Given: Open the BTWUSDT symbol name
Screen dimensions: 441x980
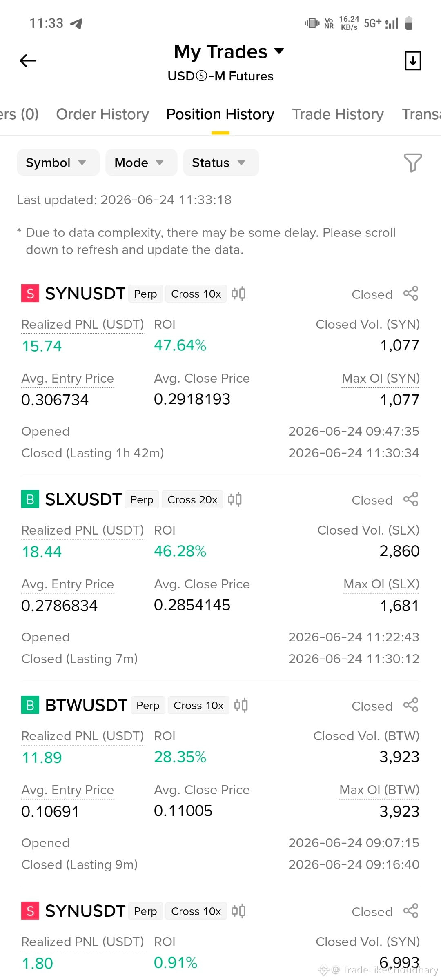Looking at the screenshot, I should click(86, 705).
